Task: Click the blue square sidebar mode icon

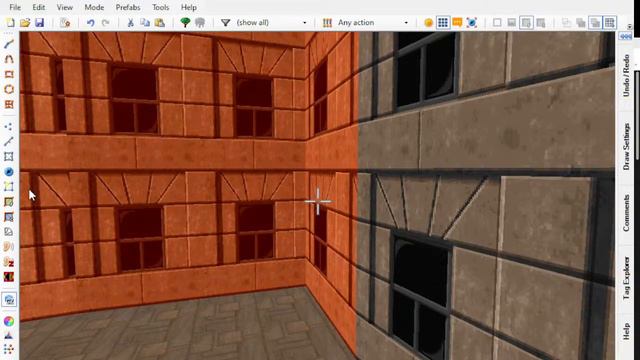Action: (x=9, y=217)
